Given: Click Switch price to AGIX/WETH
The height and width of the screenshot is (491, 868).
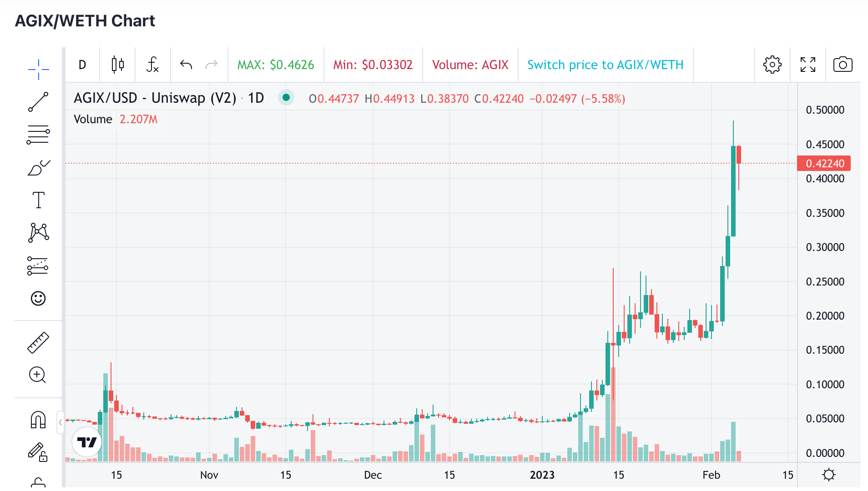Looking at the screenshot, I should (x=606, y=65).
